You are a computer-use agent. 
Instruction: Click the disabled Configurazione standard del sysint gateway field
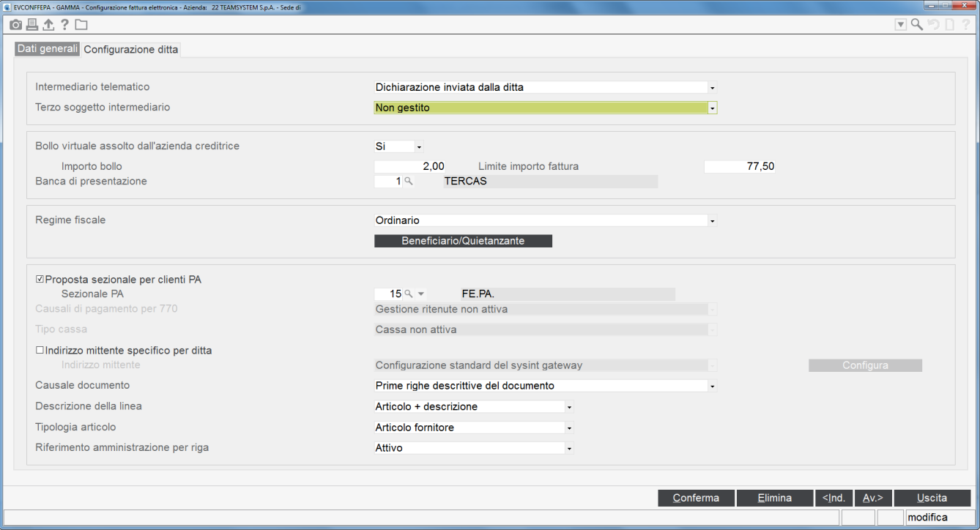(541, 365)
